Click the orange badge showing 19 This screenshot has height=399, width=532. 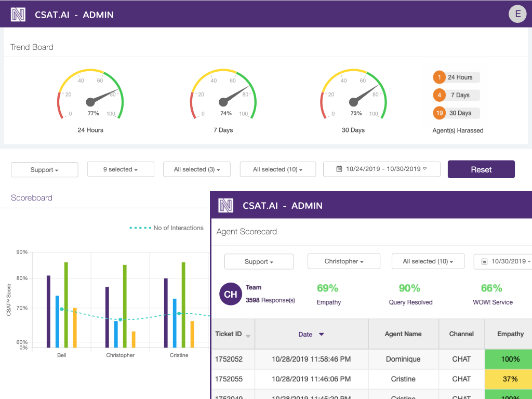click(440, 113)
